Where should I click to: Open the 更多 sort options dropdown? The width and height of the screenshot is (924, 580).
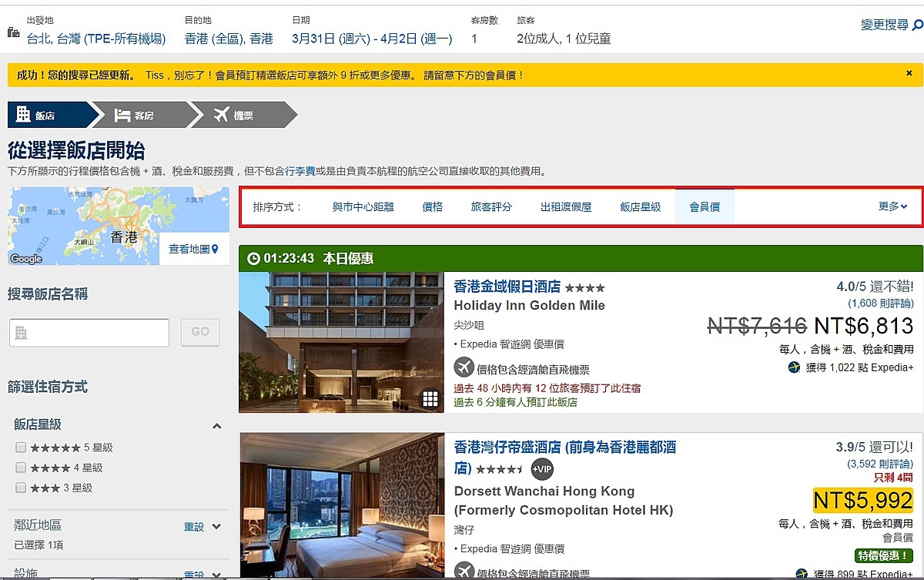pyautogui.click(x=892, y=206)
